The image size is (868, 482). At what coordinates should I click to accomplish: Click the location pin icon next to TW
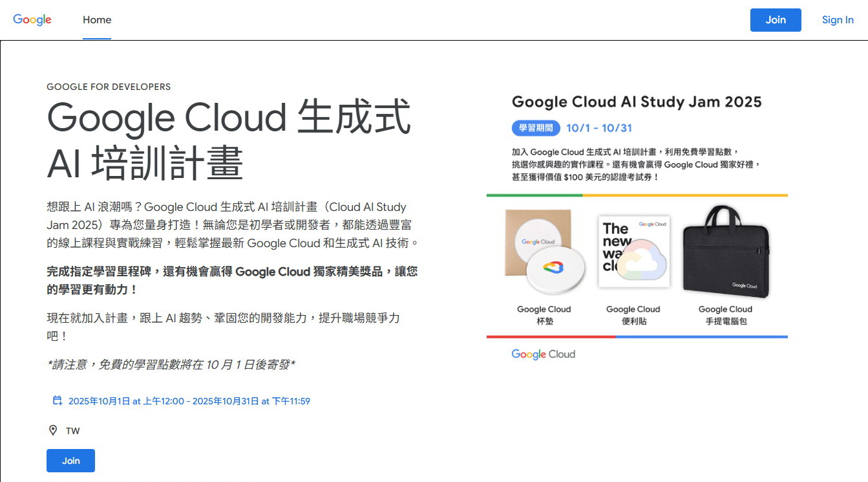coord(53,430)
